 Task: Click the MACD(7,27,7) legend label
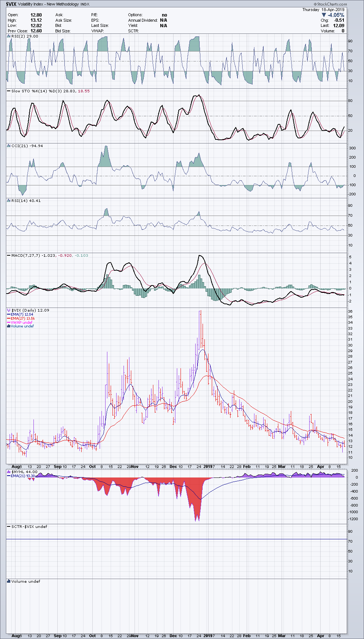(x=26, y=255)
